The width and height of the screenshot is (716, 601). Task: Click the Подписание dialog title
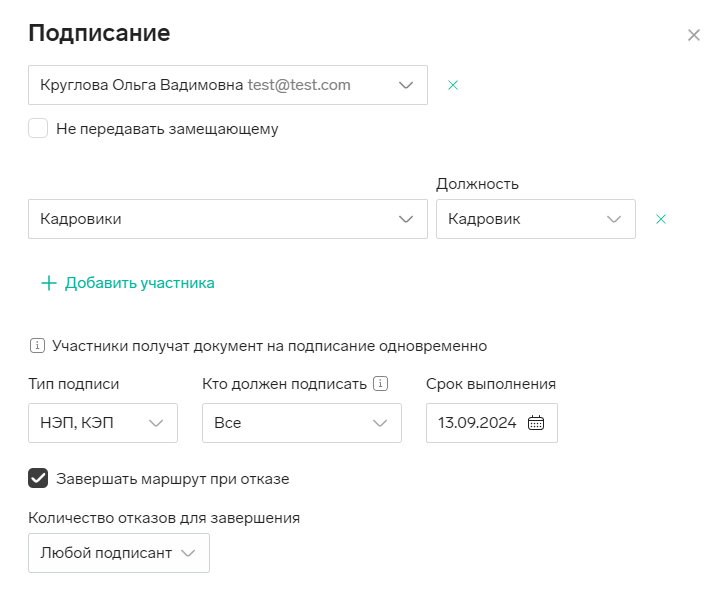[99, 33]
